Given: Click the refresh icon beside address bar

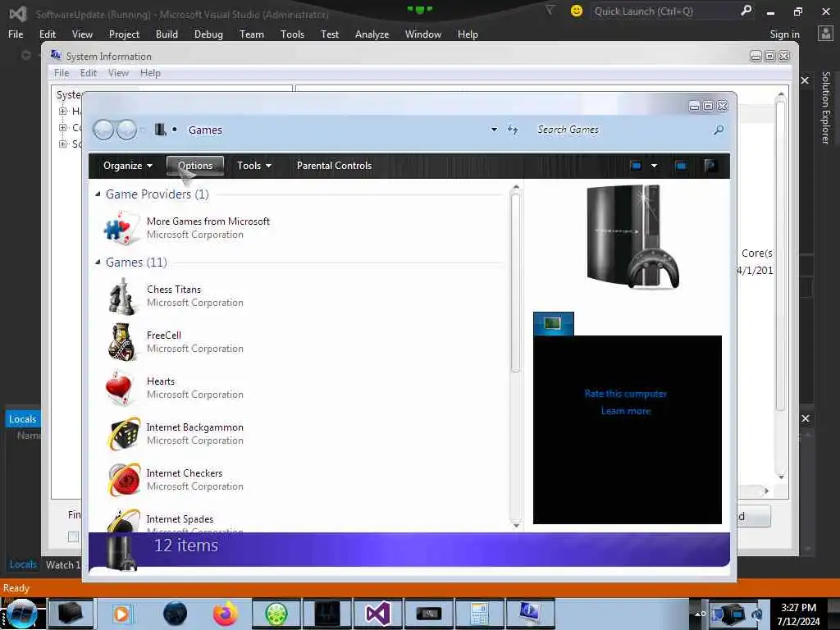Looking at the screenshot, I should [513, 130].
